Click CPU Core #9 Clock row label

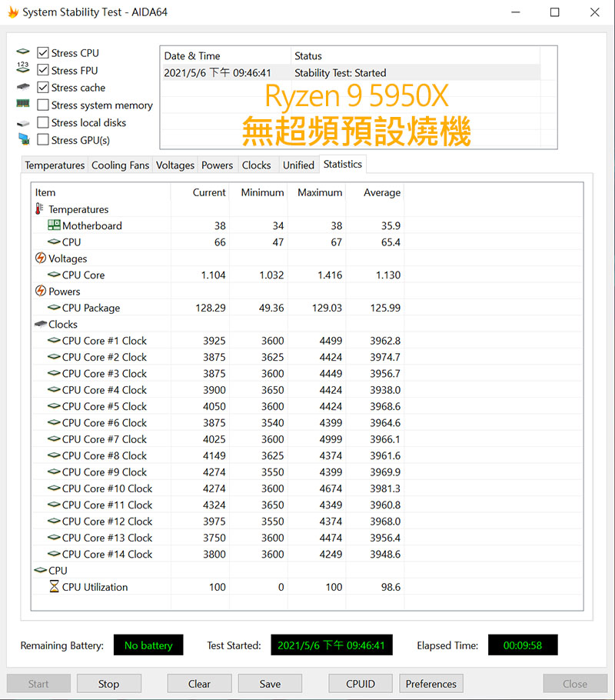pyautogui.click(x=105, y=472)
